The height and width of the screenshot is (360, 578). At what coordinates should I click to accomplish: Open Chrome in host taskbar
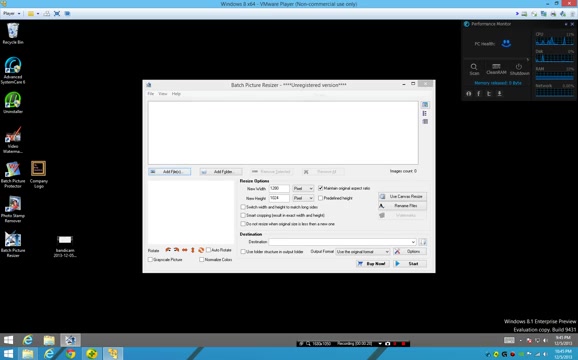click(x=70, y=354)
